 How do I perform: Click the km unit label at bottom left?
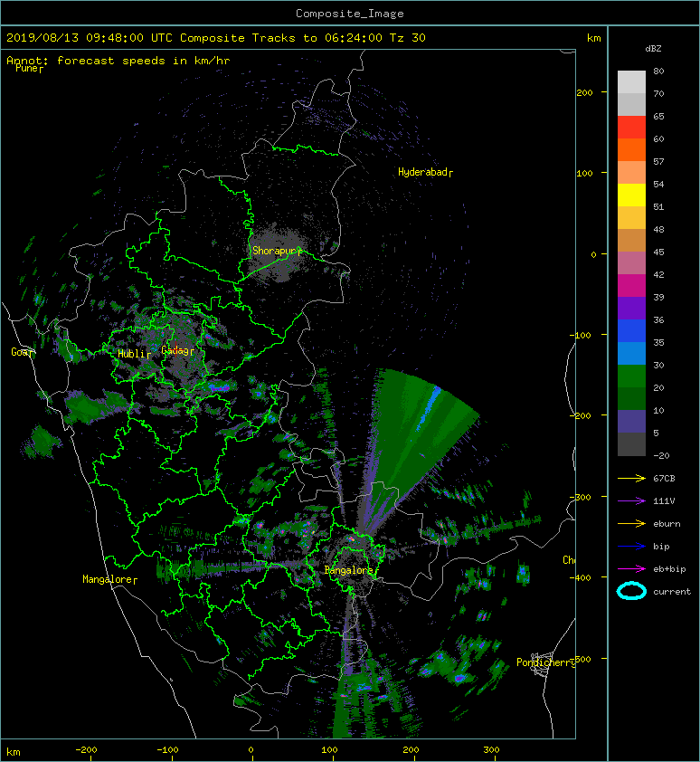pos(14,752)
